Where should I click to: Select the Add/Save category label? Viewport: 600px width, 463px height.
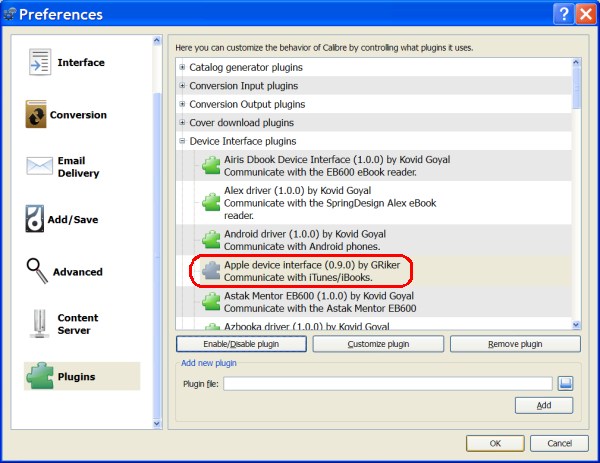click(73, 220)
